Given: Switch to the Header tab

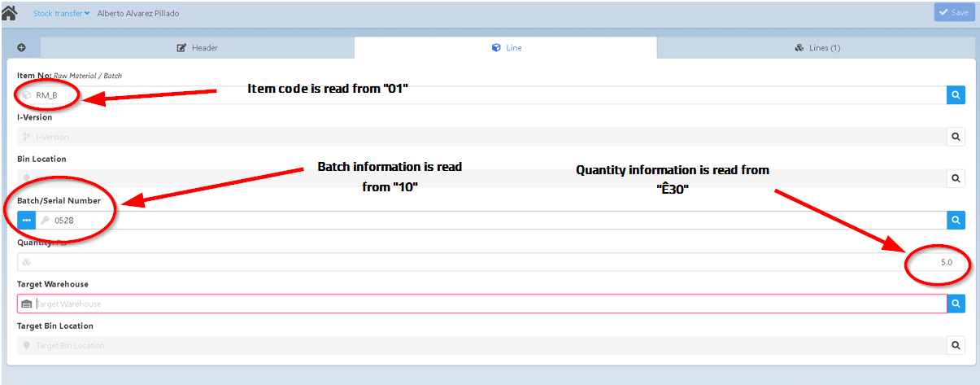Looking at the screenshot, I should click(198, 48).
